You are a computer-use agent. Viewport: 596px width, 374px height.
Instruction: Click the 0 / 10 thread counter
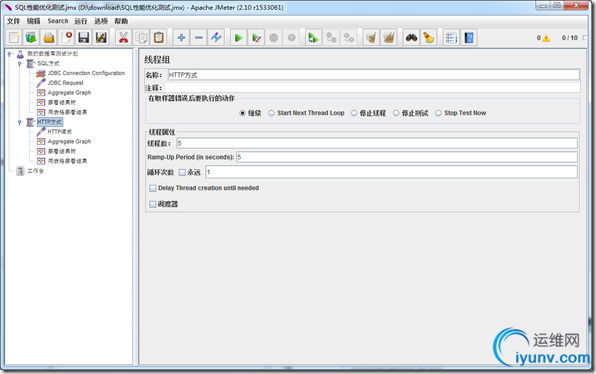[x=569, y=38]
